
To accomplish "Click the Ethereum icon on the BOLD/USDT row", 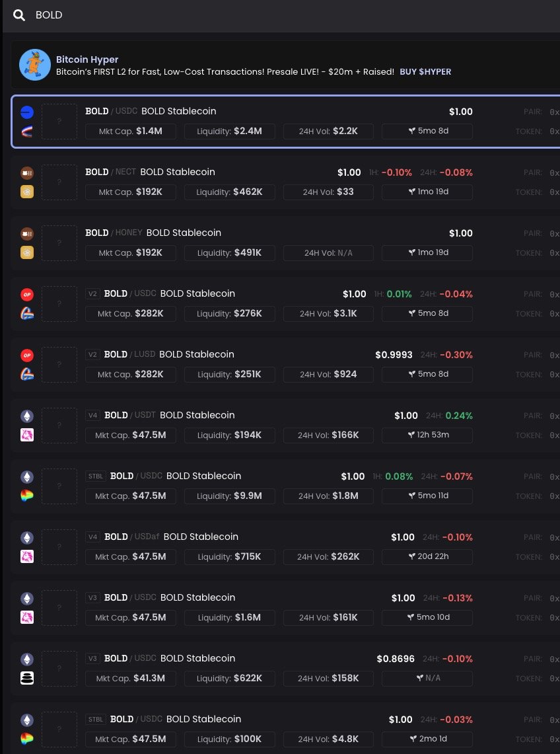I will 27,416.
